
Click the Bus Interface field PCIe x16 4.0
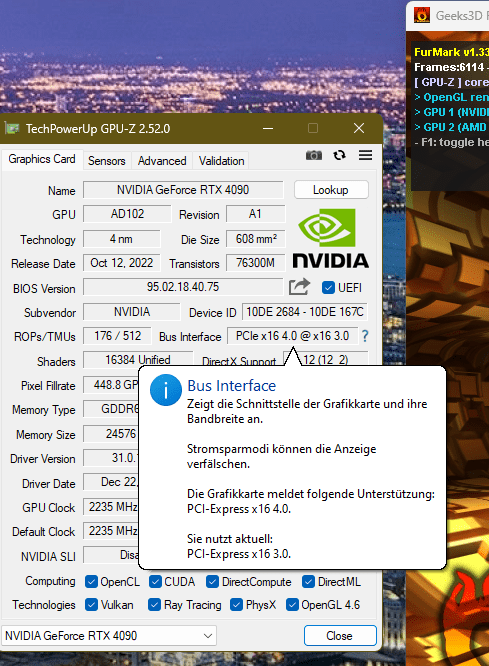292,336
